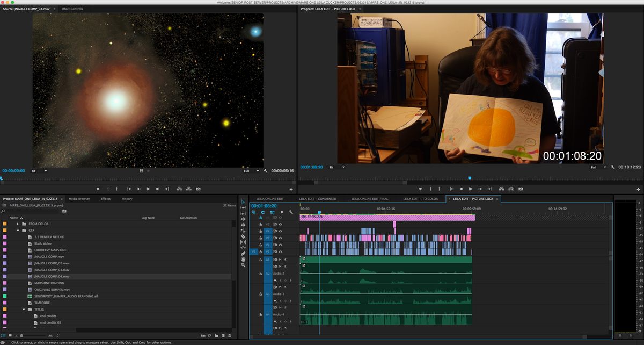Screen dimensions: 644x345
Task: Click Extract button in Program monitor
Action: pyautogui.click(x=511, y=189)
